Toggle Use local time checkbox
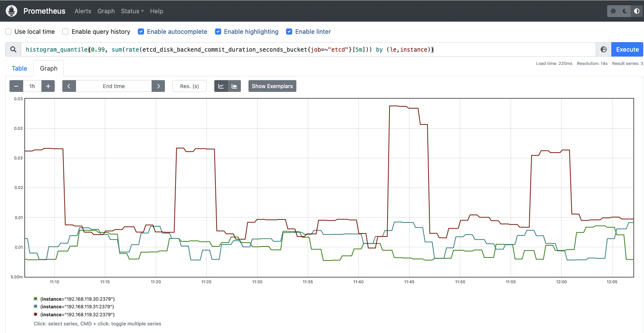Viewport: 644px width, 333px height. (8, 32)
